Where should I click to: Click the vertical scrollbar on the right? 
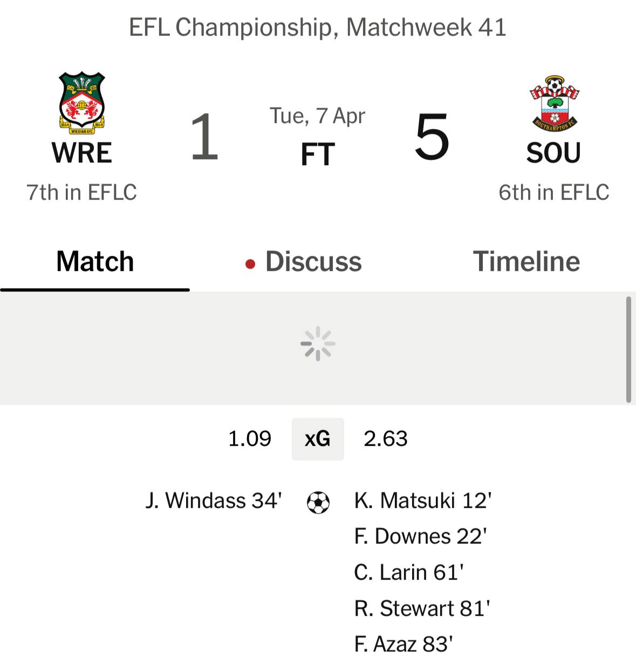628,350
